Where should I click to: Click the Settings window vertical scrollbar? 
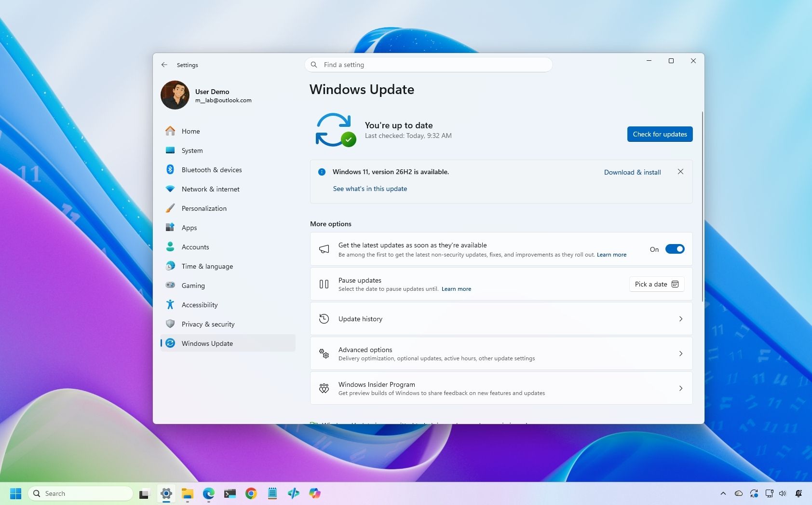702,206
